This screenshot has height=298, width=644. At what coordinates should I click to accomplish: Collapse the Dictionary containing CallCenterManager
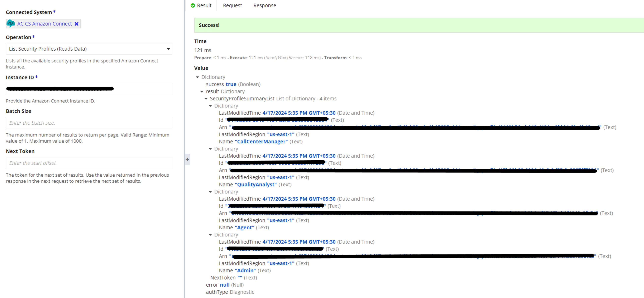click(210, 106)
